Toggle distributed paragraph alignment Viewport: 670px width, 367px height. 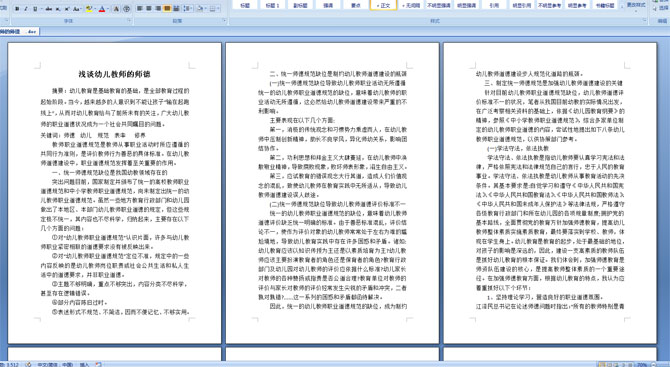tap(176, 8)
